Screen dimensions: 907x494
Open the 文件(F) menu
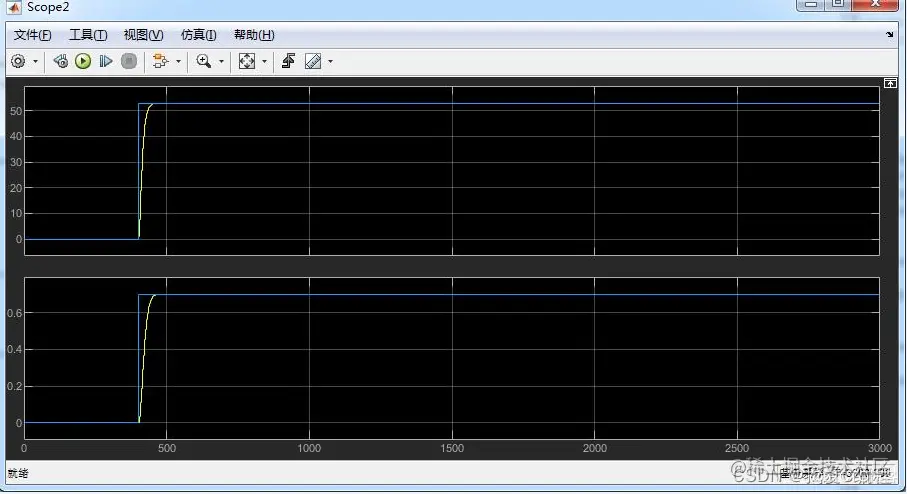(32, 35)
